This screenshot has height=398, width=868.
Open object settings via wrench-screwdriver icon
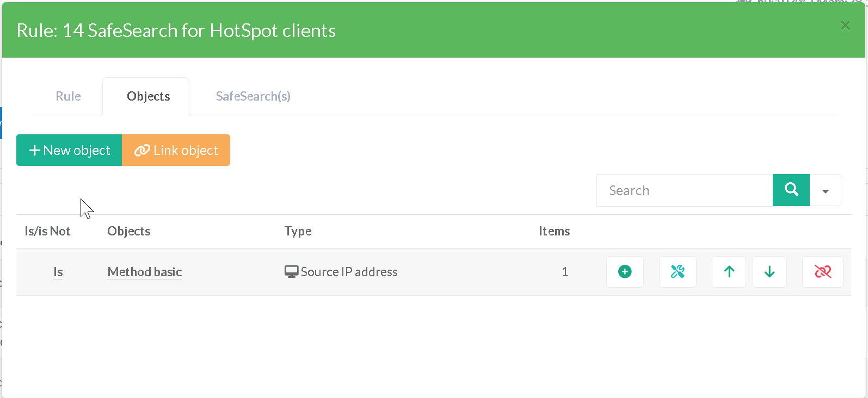678,272
